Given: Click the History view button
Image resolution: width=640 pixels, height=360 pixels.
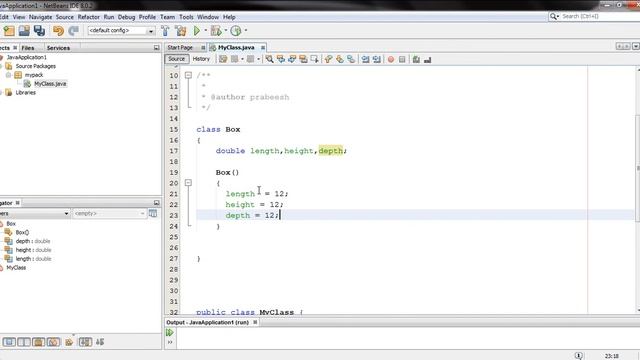Looking at the screenshot, I should [201, 59].
